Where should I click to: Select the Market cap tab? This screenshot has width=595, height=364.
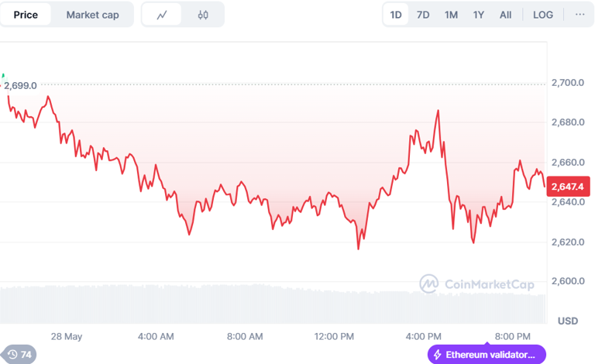pyautogui.click(x=92, y=15)
